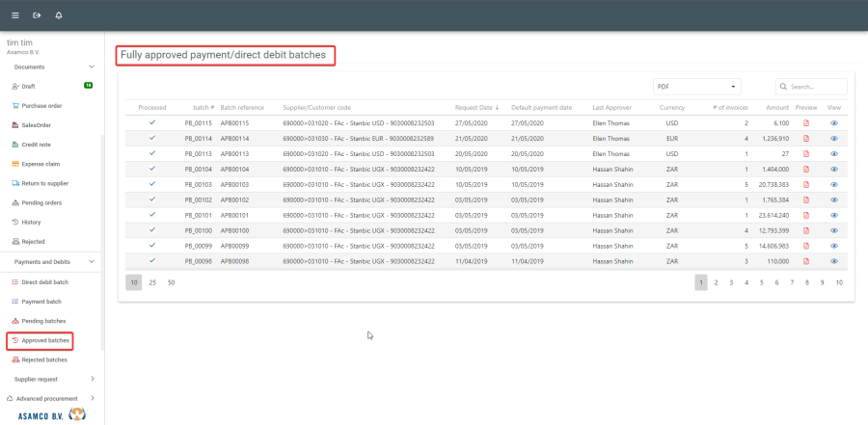The height and width of the screenshot is (425, 868).
Task: Sort table by Request Date column
Action: coord(475,107)
